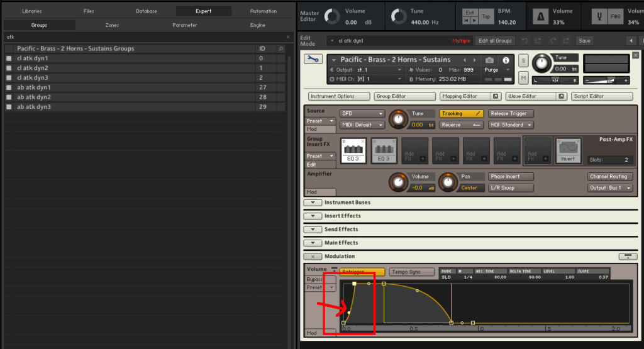Enable Tempo Sync in the envelope
Viewport: 644px width, 349px height.
tap(411, 272)
